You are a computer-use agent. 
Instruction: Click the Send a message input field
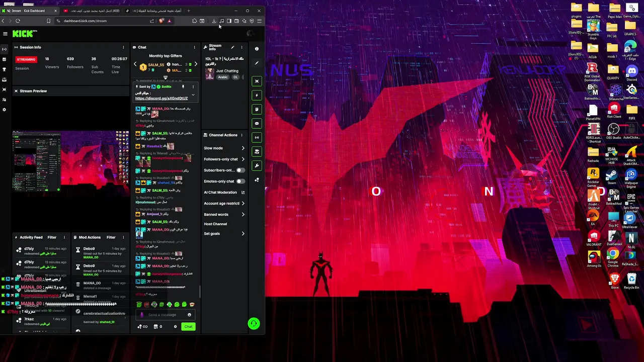pyautogui.click(x=165, y=315)
